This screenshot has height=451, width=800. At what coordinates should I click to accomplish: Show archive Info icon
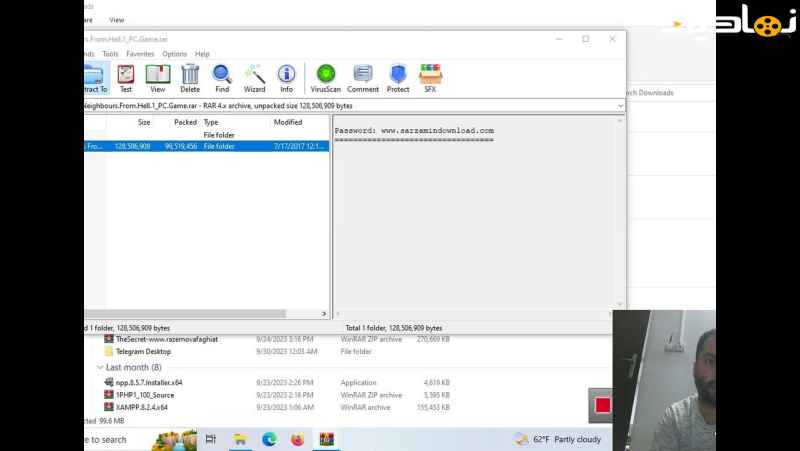point(286,79)
